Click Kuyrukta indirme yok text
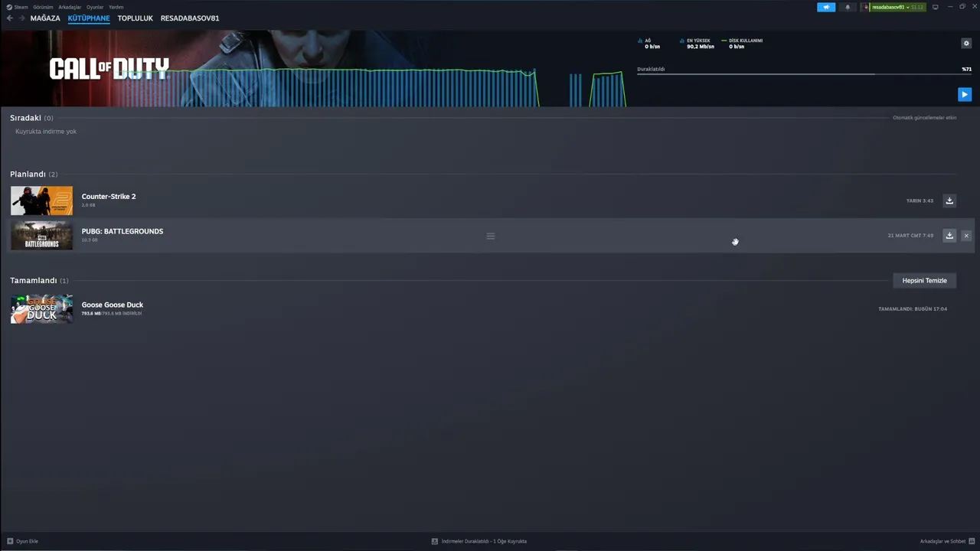This screenshot has height=551, width=980. (x=46, y=132)
